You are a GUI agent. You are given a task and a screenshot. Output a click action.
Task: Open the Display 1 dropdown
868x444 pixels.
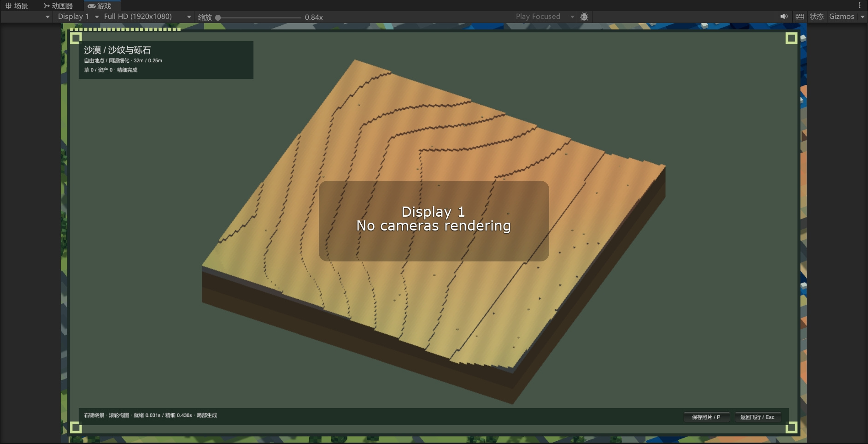[x=78, y=17]
